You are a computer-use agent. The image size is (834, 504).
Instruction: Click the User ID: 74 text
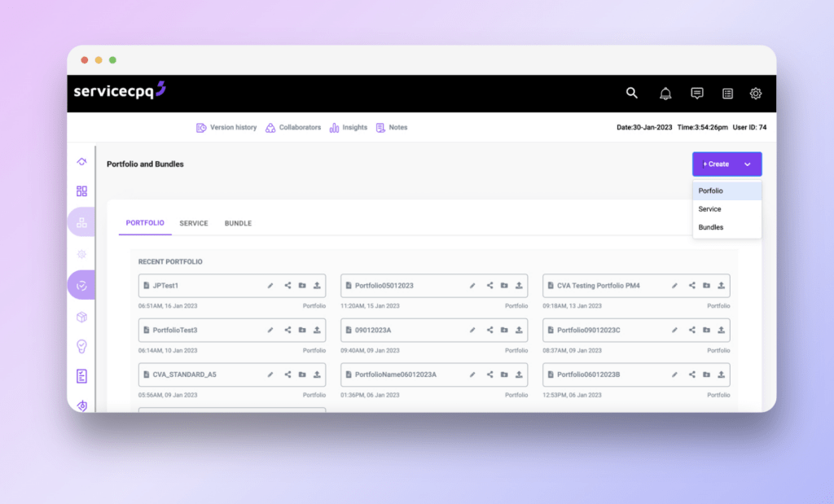(749, 128)
